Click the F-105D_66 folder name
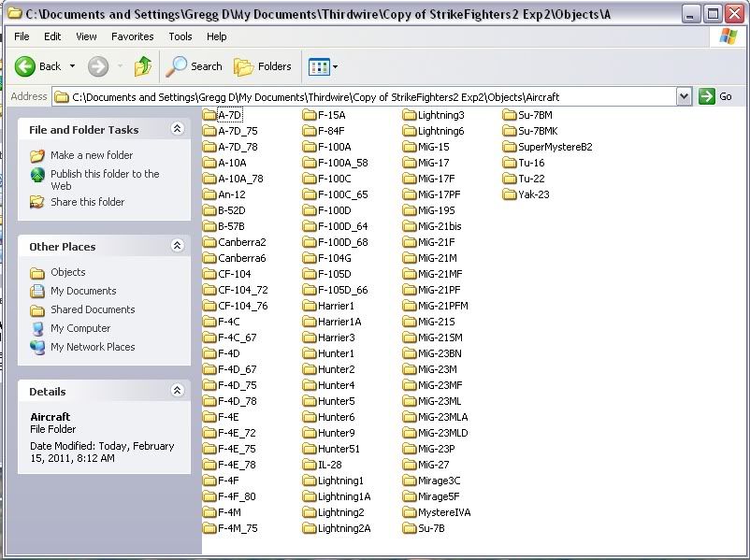 [343, 290]
